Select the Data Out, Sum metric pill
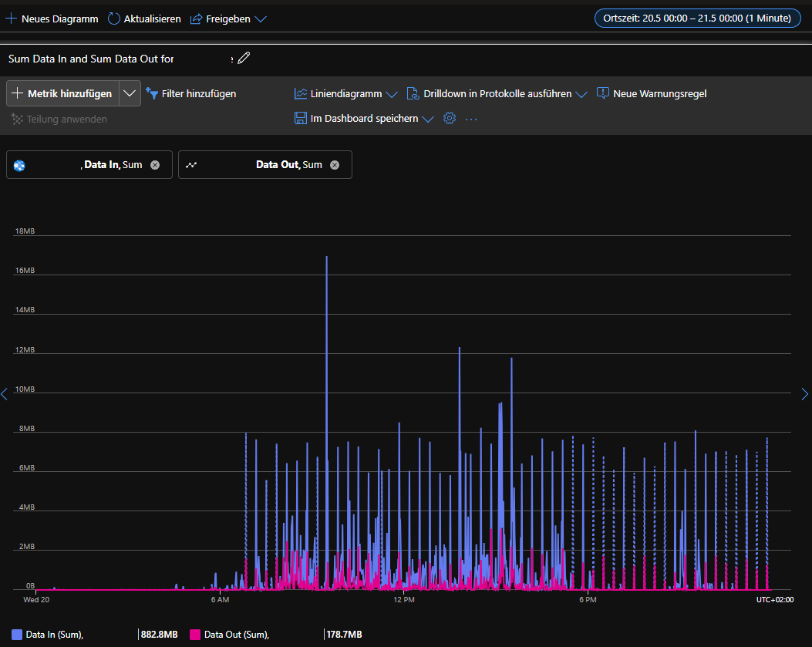The height and width of the screenshot is (647, 812). [265, 165]
